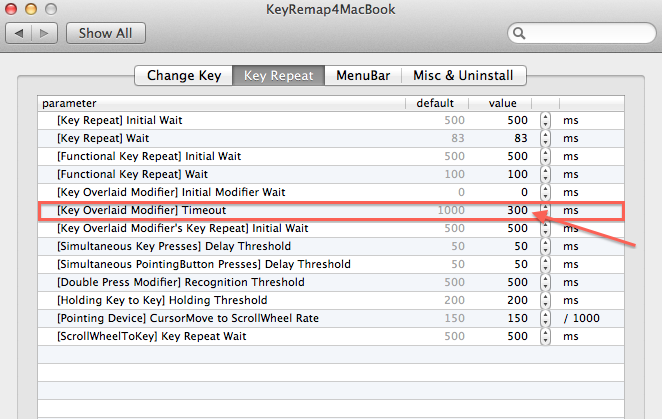Screen dimensions: 662x419
Task: Click the Show All button
Action: point(105,33)
